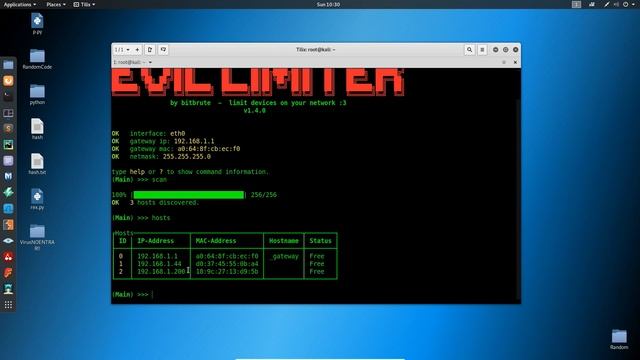Select the Random folder on desktop
The width and height of the screenshot is (640, 360).
click(x=619, y=340)
